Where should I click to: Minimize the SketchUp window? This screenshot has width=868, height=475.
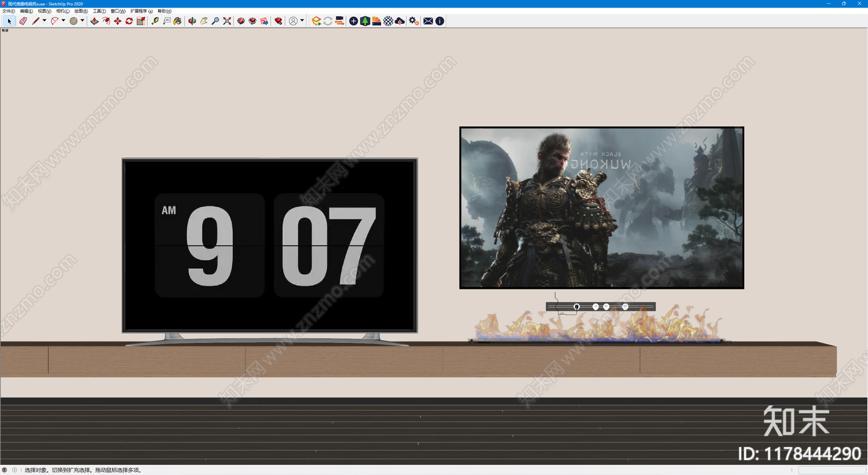(x=828, y=3)
